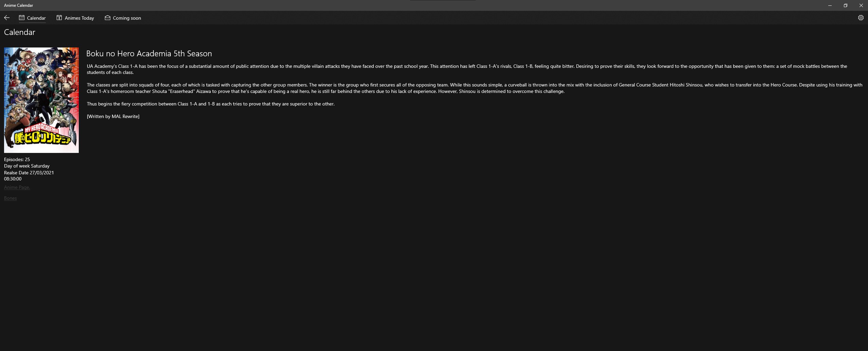The image size is (868, 351).
Task: Click the Anime Calendar window title text
Action: pos(18,5)
